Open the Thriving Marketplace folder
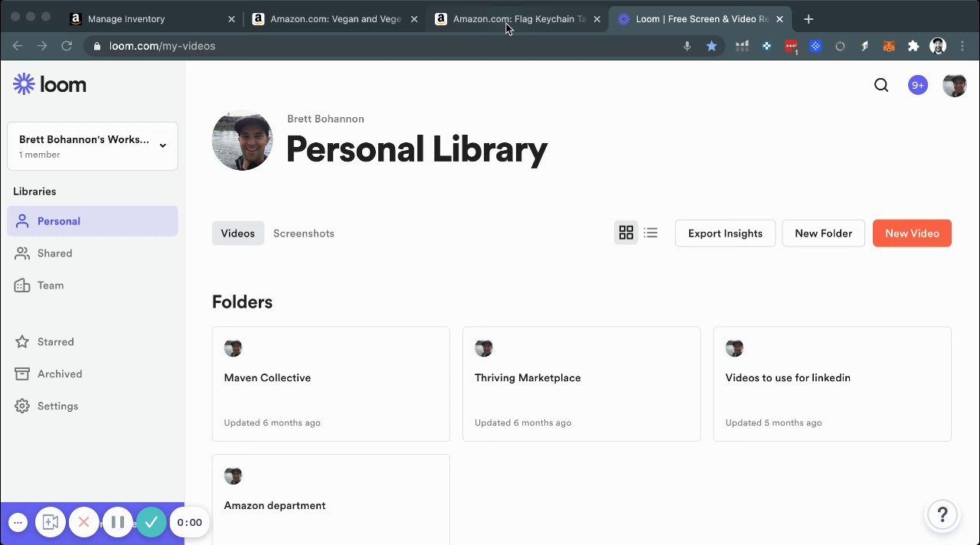This screenshot has height=545, width=980. point(581,384)
